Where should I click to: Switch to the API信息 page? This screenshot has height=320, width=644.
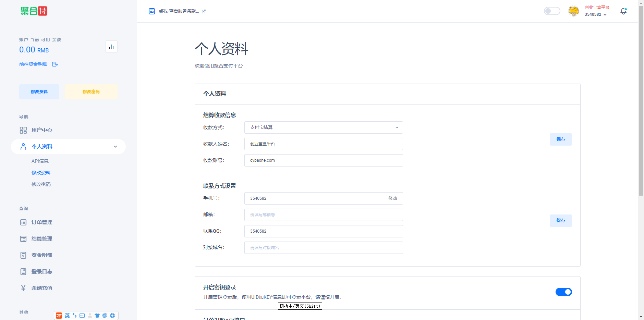pyautogui.click(x=40, y=161)
